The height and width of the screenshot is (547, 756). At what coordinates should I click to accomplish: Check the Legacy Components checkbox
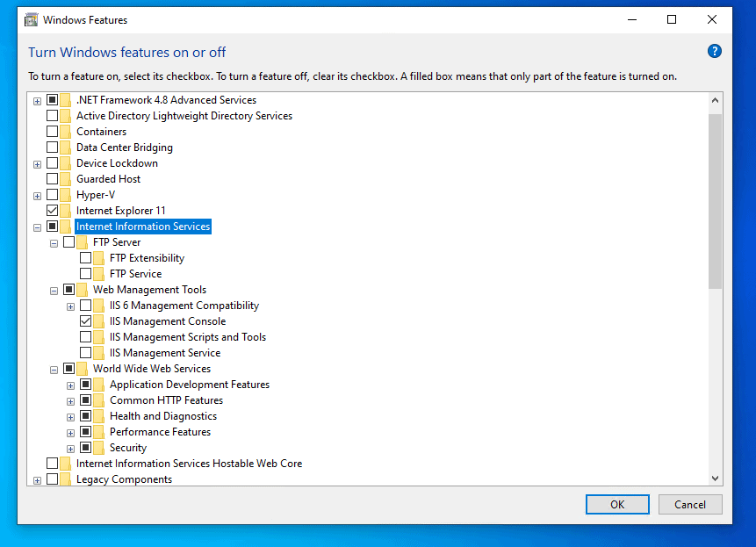click(x=52, y=479)
